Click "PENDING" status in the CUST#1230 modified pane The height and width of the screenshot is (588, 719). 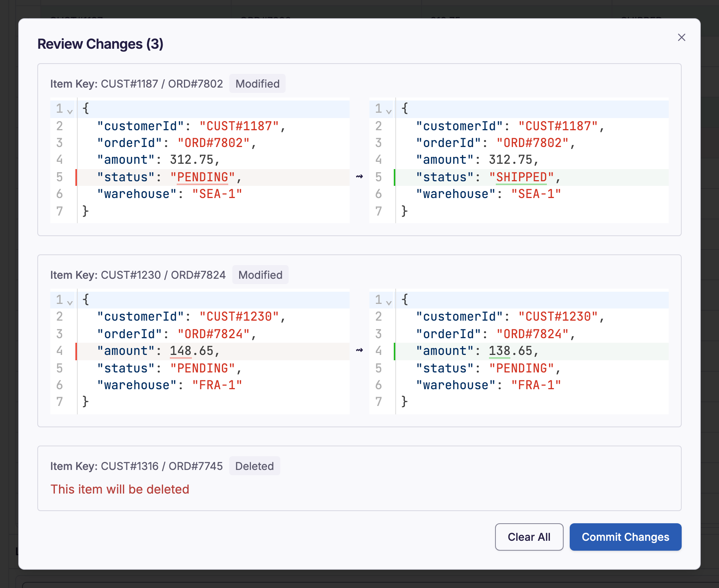click(521, 368)
